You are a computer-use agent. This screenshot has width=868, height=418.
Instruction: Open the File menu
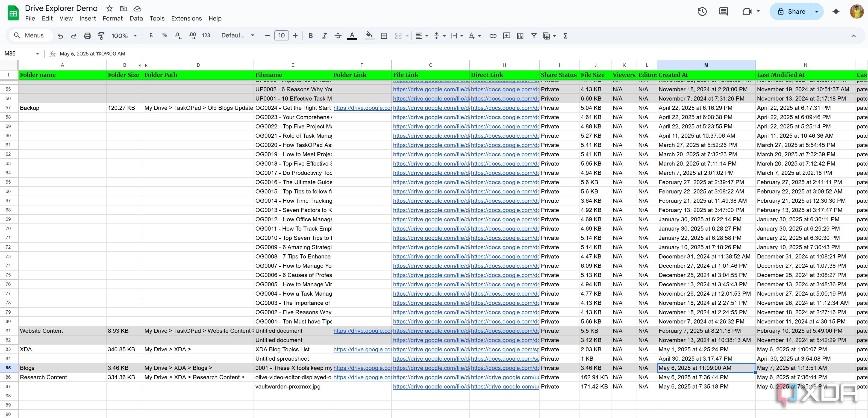tap(30, 19)
